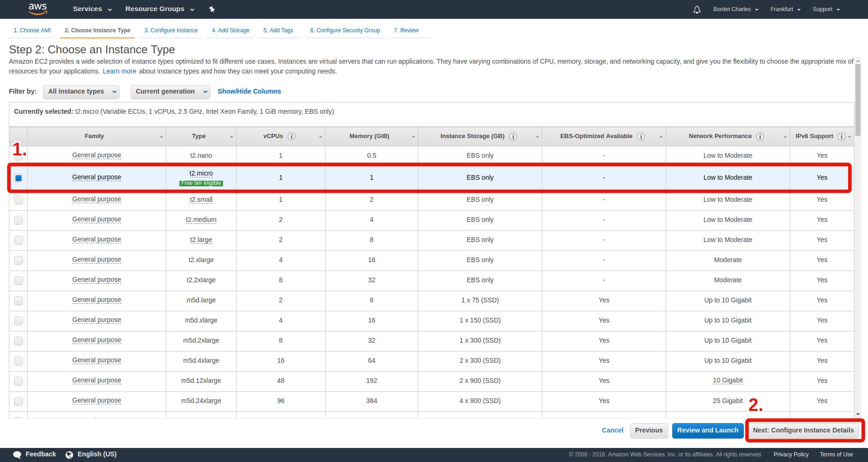Click Show/Hide Columns link
868x462 pixels.
249,91
